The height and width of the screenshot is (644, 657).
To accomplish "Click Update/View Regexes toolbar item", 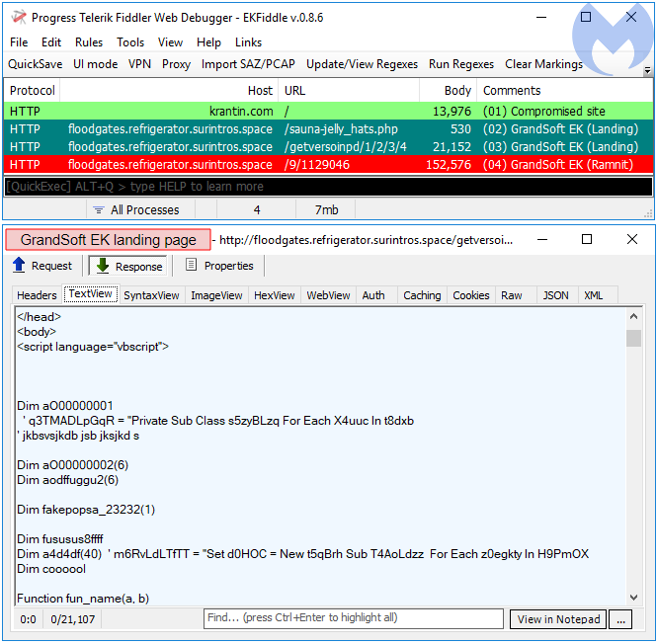I will point(362,64).
